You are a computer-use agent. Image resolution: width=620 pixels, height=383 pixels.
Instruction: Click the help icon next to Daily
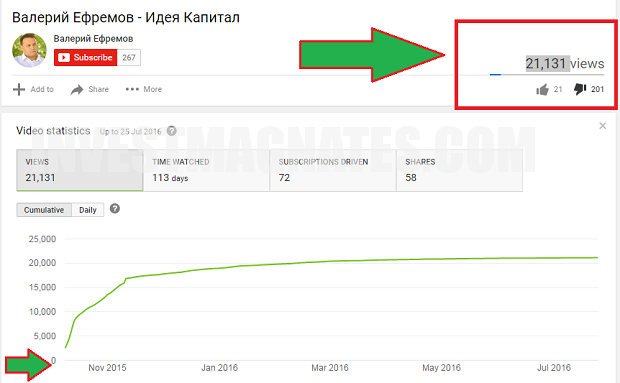[x=115, y=208]
